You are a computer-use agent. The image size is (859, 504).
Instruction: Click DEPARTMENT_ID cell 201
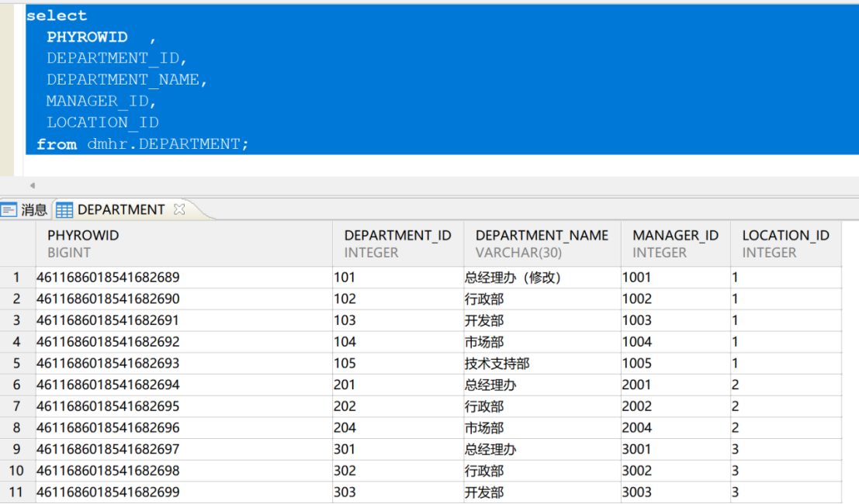pyautogui.click(x=398, y=385)
